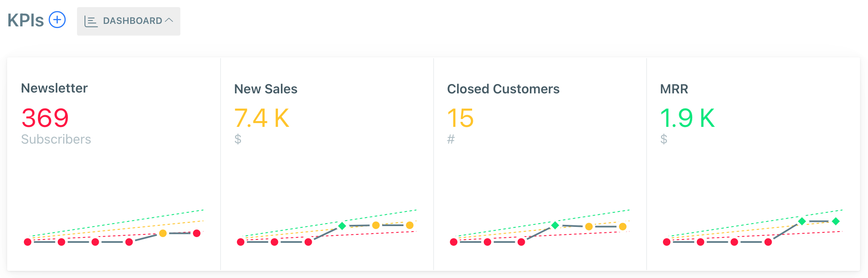Click the 15 closed customers value

pos(460,118)
